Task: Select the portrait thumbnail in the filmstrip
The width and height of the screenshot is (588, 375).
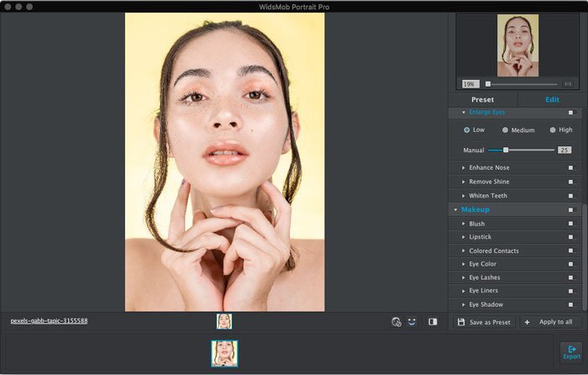Action: 224,353
